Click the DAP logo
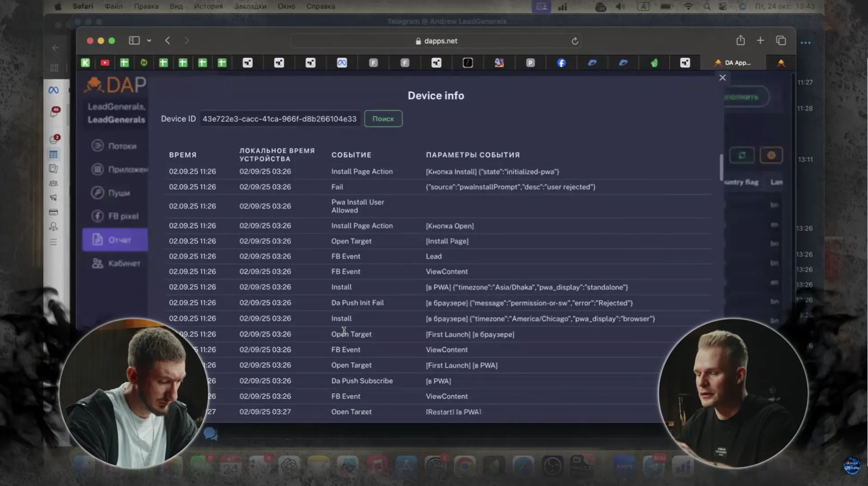The height and width of the screenshot is (486, 868). tap(116, 84)
